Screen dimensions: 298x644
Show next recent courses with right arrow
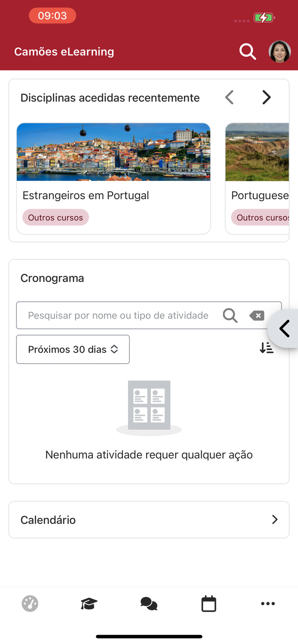point(266,97)
